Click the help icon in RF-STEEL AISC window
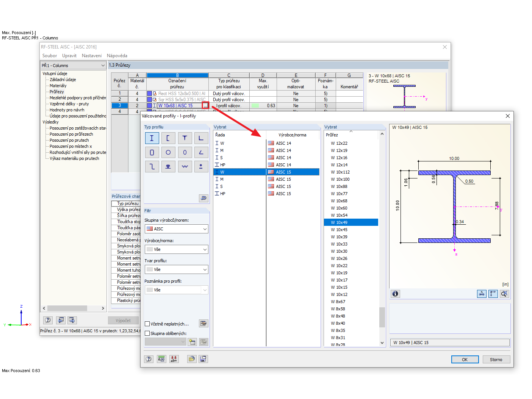Image resolution: width=532 pixels, height=399 pixels. (48, 320)
